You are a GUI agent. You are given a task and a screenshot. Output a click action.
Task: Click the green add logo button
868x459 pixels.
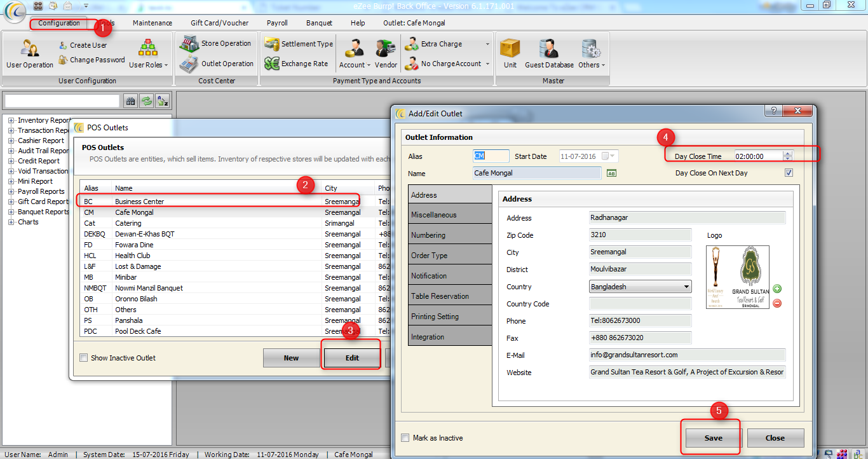(777, 289)
